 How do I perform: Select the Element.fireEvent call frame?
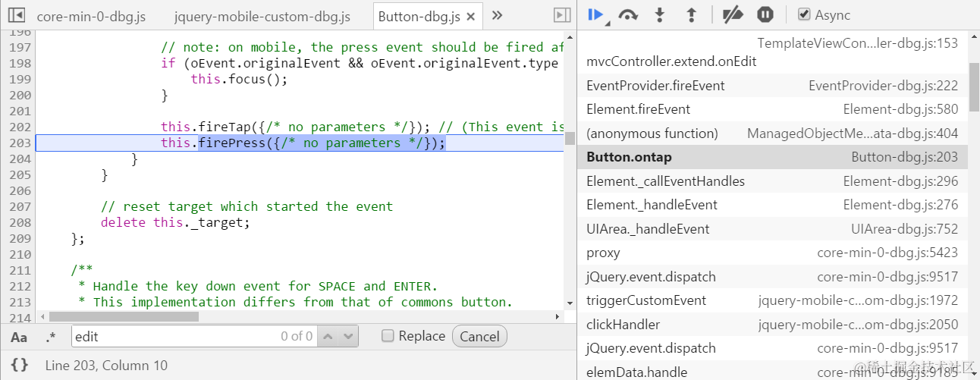(x=772, y=109)
